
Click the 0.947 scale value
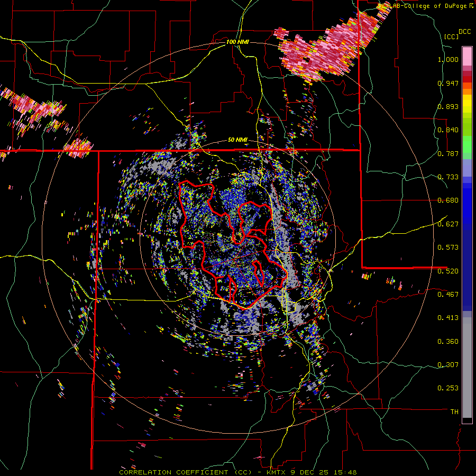pos(448,83)
